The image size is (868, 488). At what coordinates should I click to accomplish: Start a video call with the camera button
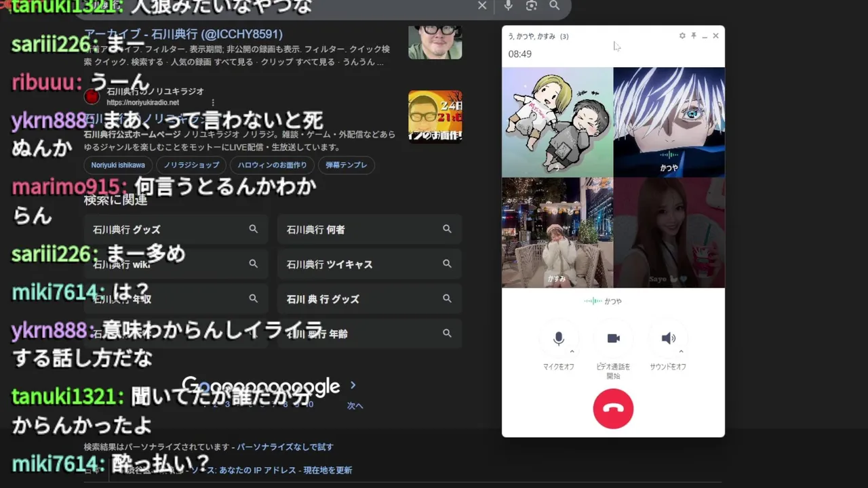613,338
